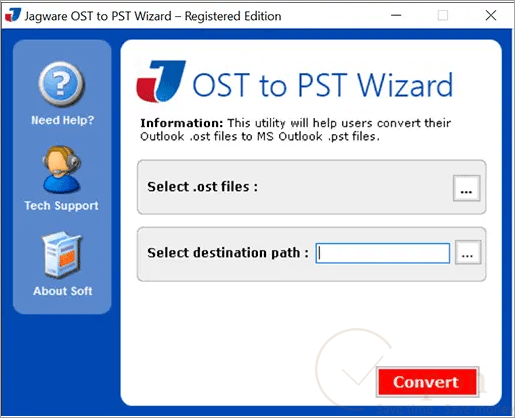Open the Need Help? label link

point(63,120)
